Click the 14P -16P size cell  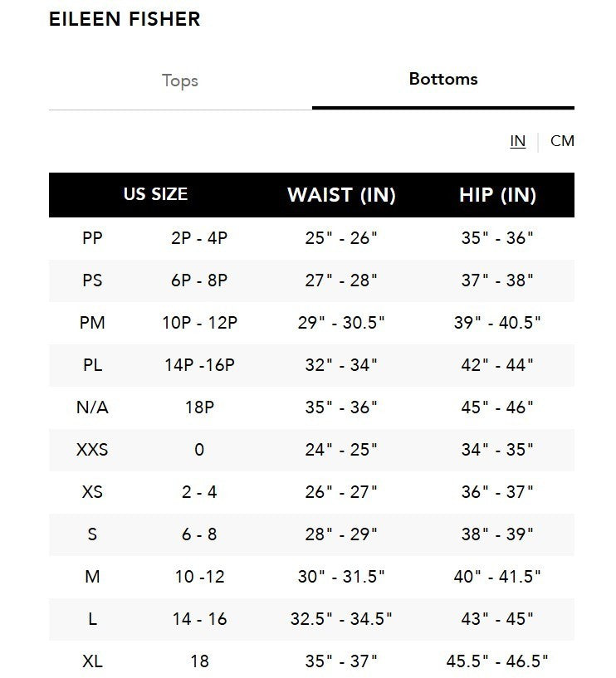pos(199,364)
